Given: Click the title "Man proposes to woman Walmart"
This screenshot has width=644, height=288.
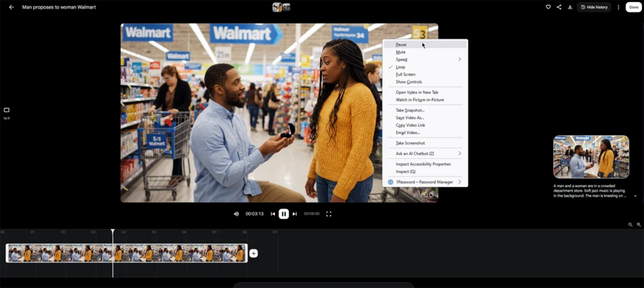Looking at the screenshot, I should [59, 7].
